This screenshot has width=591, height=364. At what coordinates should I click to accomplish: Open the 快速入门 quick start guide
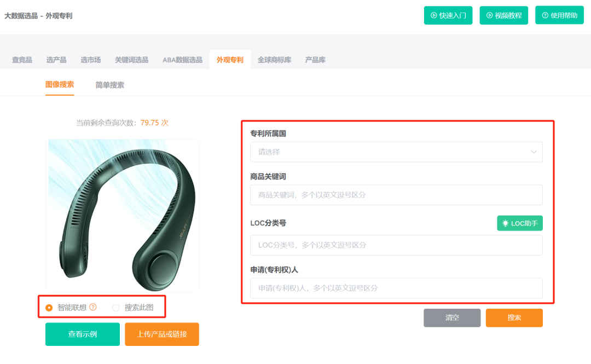pyautogui.click(x=448, y=15)
